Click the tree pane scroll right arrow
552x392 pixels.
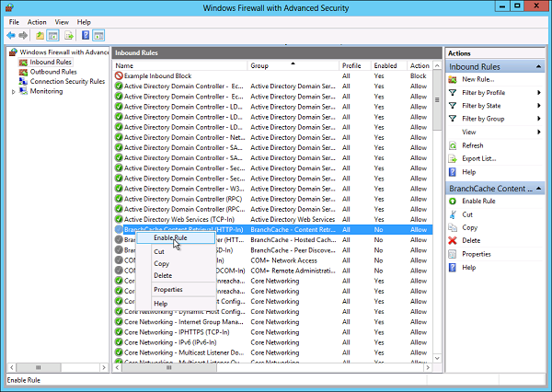click(x=104, y=367)
